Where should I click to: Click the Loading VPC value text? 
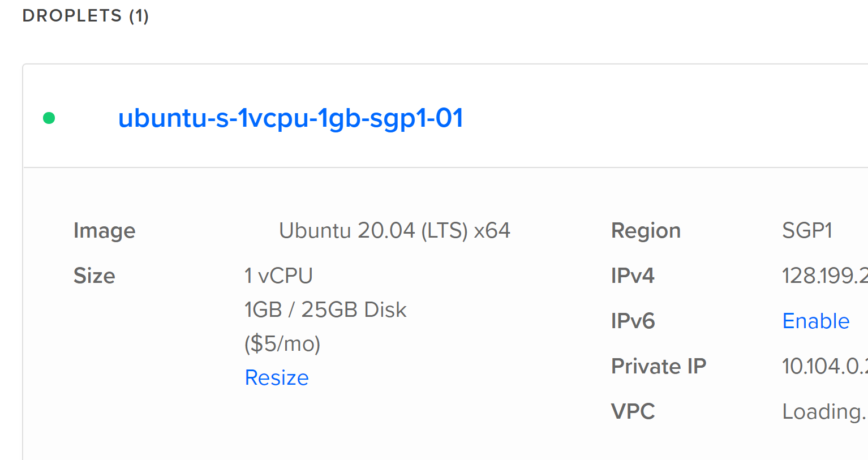tap(823, 411)
